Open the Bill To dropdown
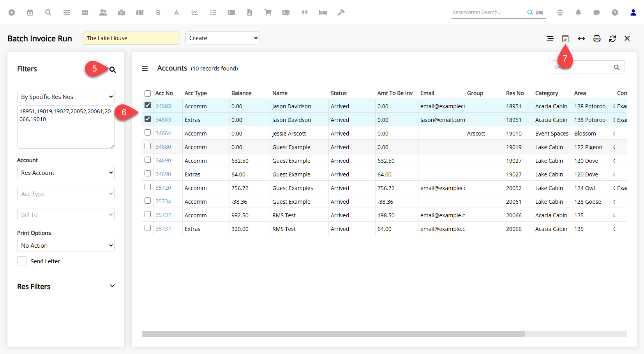The height and width of the screenshot is (354, 644). [66, 215]
